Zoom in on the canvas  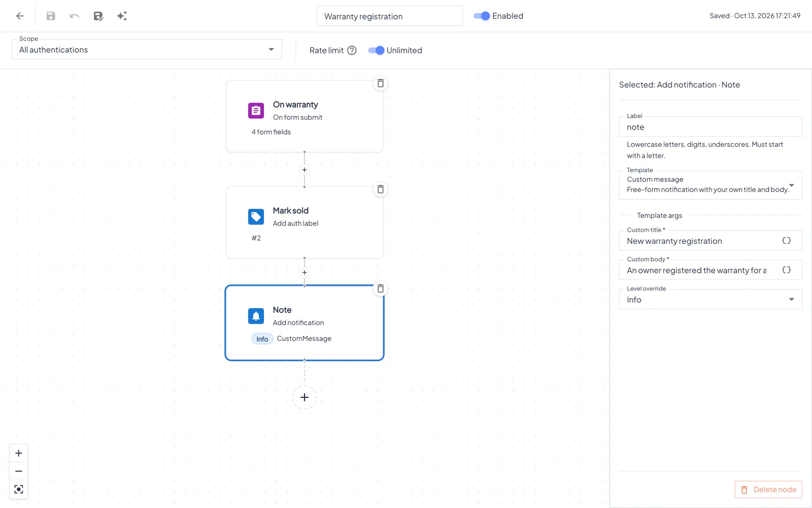pos(19,453)
